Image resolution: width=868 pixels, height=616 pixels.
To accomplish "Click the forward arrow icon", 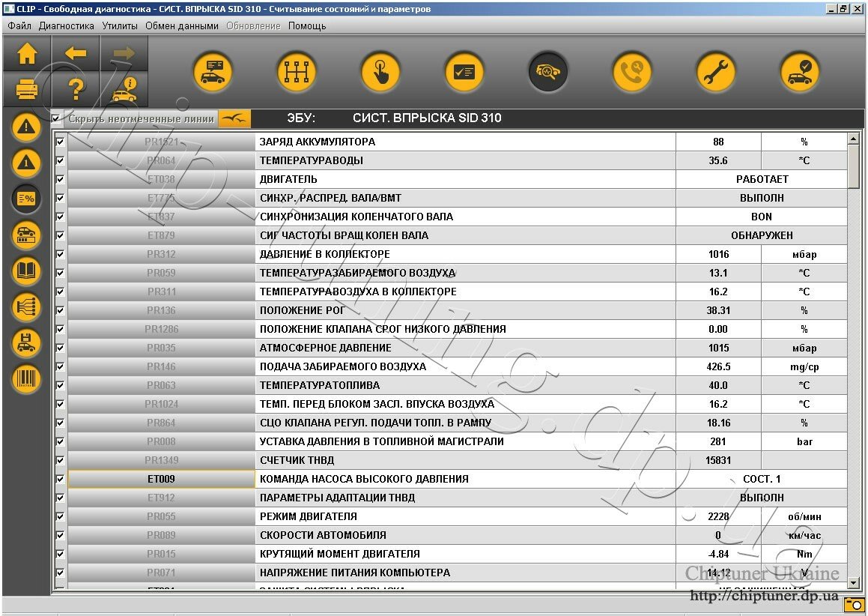I will [x=124, y=54].
